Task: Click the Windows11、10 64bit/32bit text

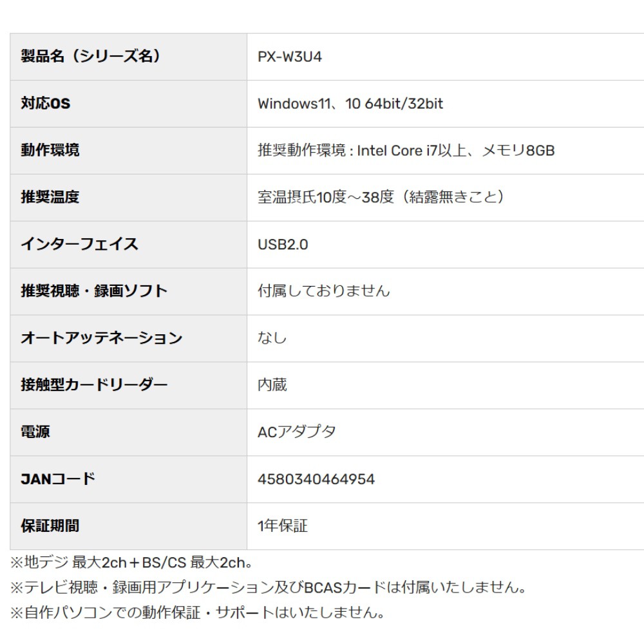Action: [x=350, y=104]
